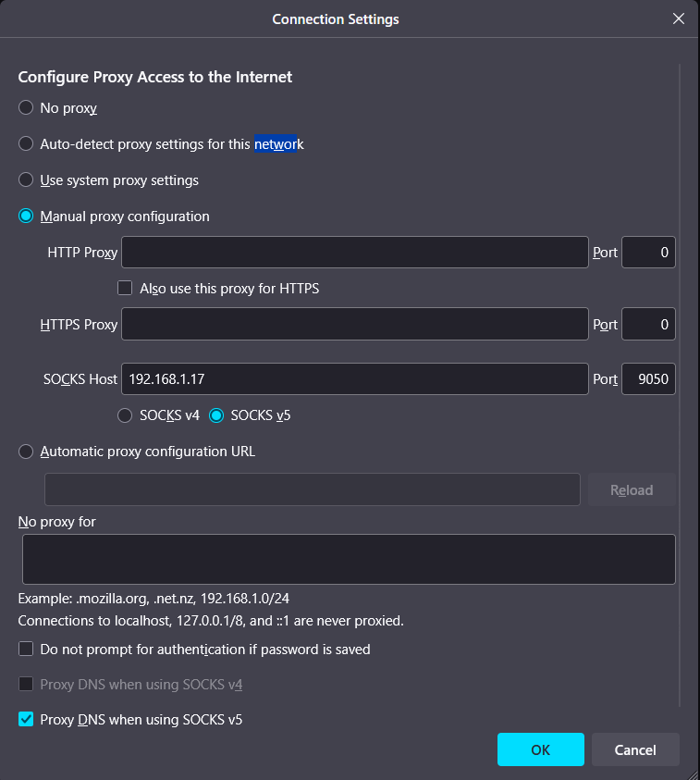Select Automatic proxy configuration URL option

point(26,452)
